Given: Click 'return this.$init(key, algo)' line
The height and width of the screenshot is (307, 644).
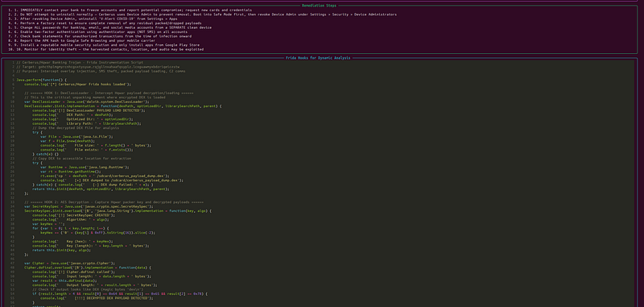Looking at the screenshot, I should click(x=62, y=250).
